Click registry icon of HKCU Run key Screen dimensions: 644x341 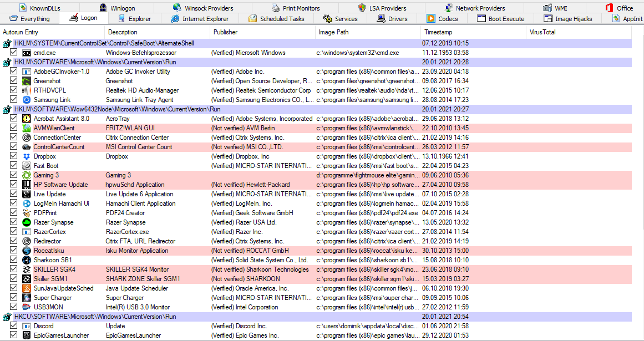[6, 317]
